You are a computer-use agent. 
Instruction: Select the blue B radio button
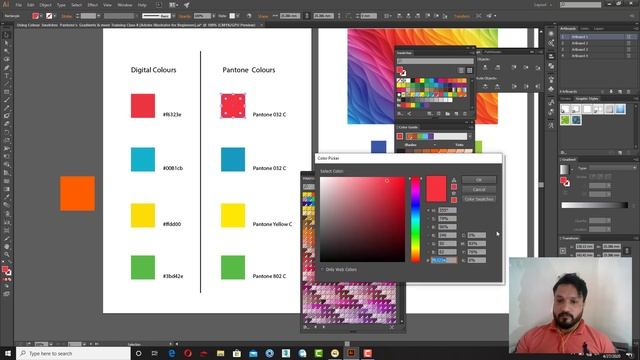click(x=428, y=252)
